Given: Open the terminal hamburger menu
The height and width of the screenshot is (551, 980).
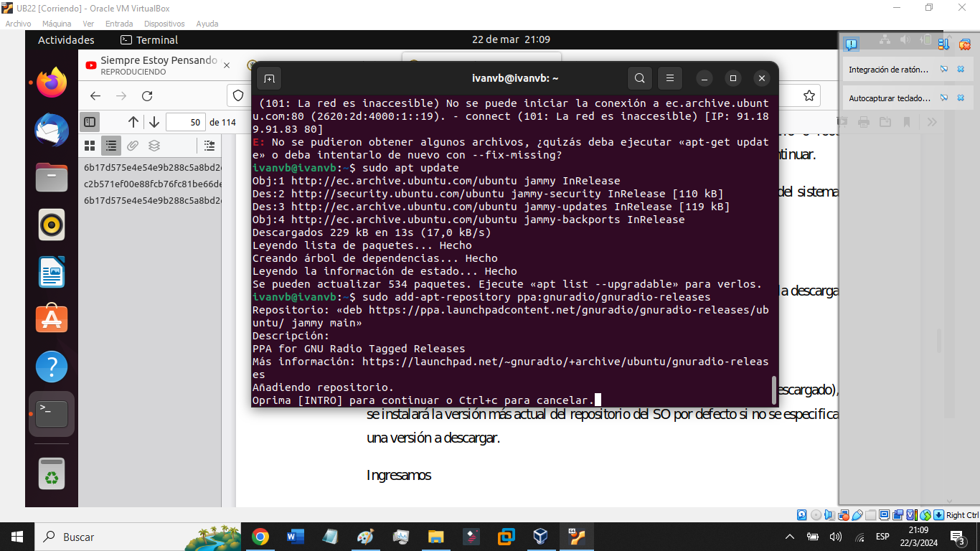Looking at the screenshot, I should tap(669, 78).
